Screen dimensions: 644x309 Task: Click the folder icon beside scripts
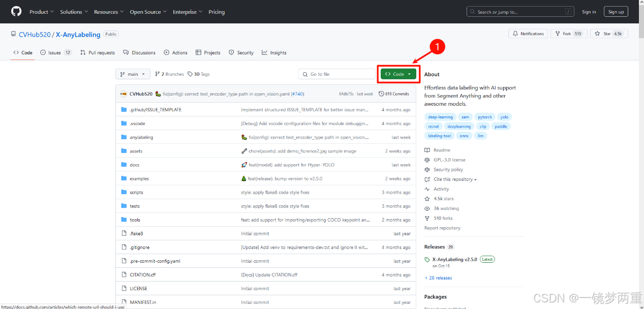coord(124,192)
